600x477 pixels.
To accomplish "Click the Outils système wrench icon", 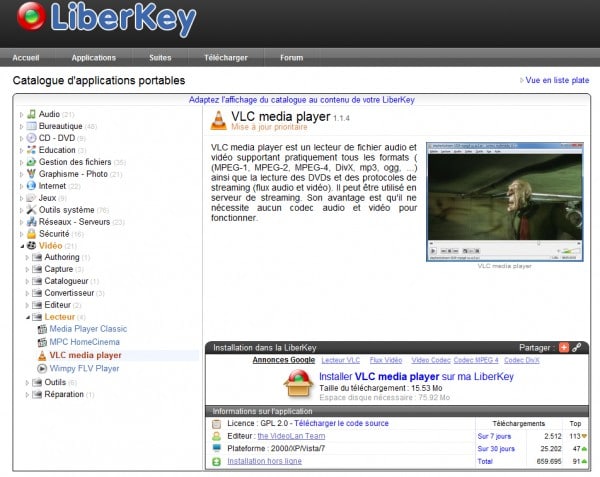I will 31,209.
